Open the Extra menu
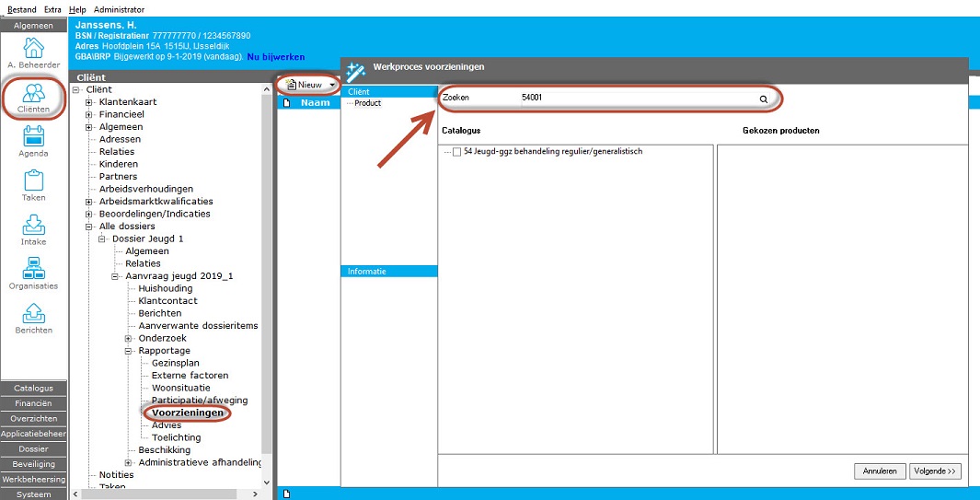Image resolution: width=980 pixels, height=500 pixels. pyautogui.click(x=52, y=9)
